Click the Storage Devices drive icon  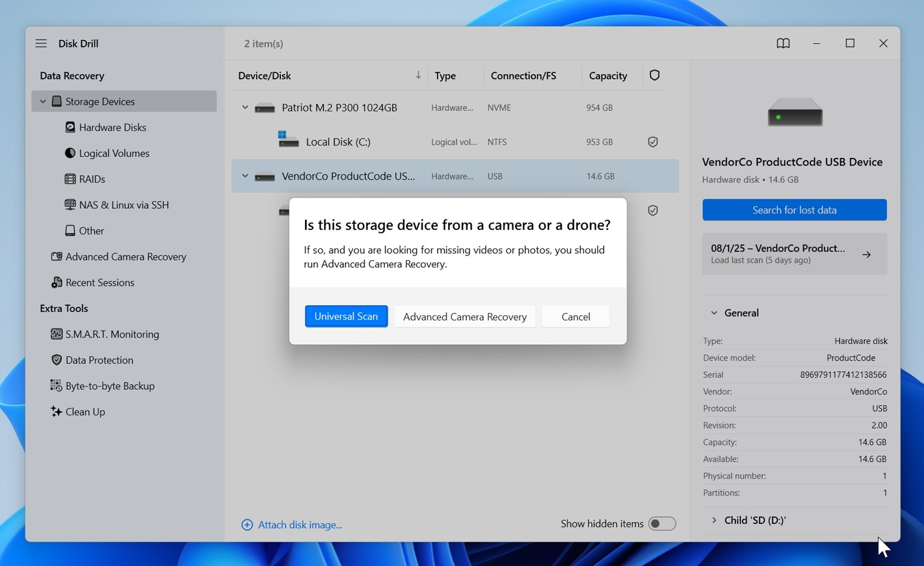point(57,101)
